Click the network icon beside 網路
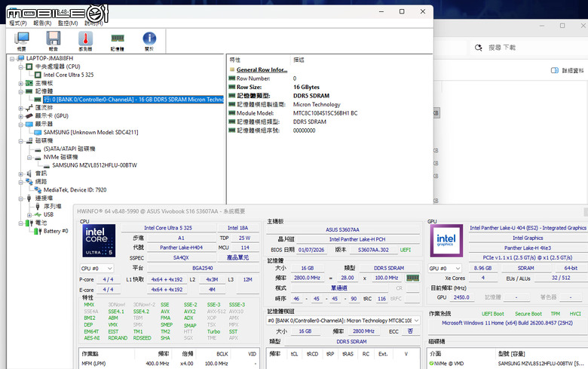Image resolution: width=588 pixels, height=369 pixels. coord(29,182)
